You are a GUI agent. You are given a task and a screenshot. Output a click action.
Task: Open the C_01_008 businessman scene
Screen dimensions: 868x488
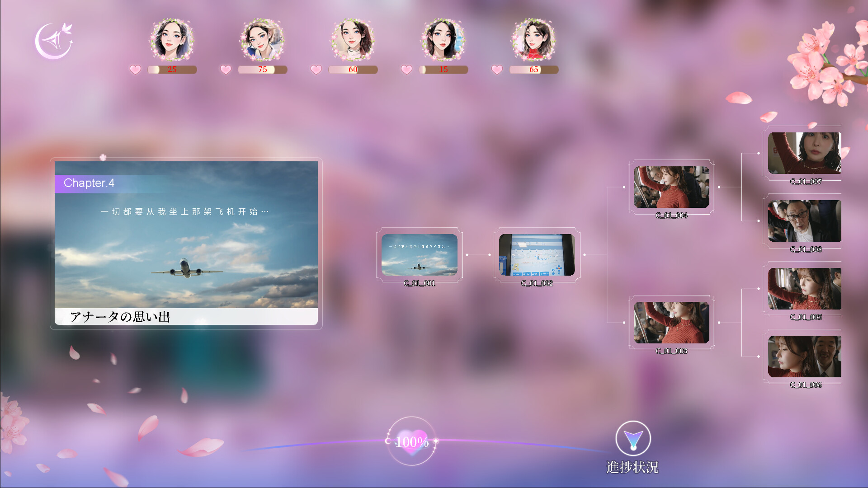(804, 221)
